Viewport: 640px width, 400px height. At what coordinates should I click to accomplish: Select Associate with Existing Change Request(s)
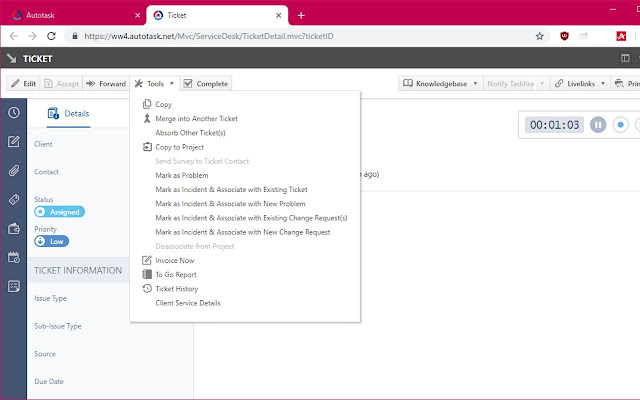[251, 218]
